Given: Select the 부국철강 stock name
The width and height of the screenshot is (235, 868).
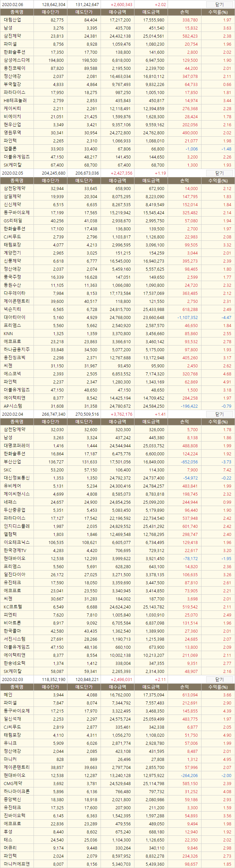Looking at the screenshot, I should 12,84.
